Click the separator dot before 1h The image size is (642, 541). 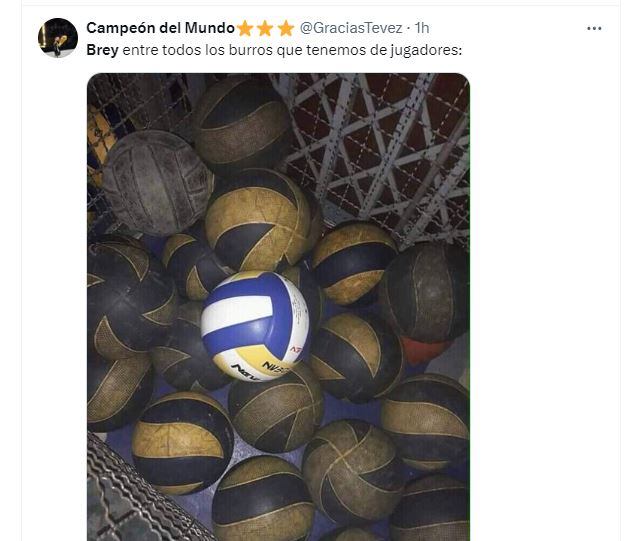[x=409, y=28]
